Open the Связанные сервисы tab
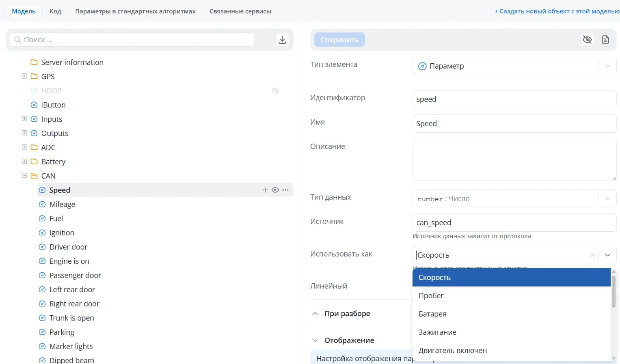The image size is (620, 364). (x=240, y=11)
